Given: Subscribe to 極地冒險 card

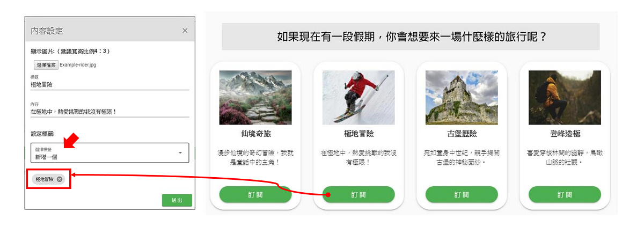Looking at the screenshot, I should click(x=358, y=194).
